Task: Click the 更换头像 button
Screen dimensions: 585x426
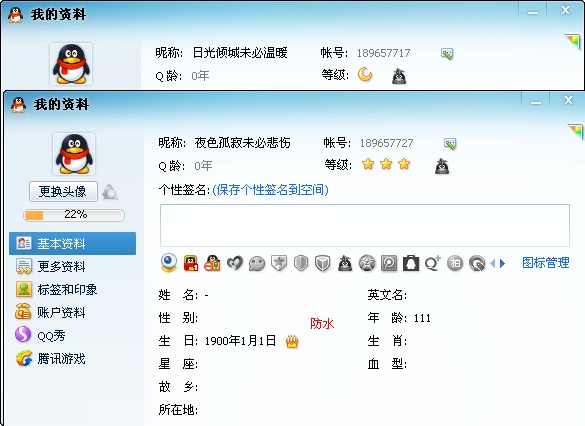Action: tap(63, 192)
